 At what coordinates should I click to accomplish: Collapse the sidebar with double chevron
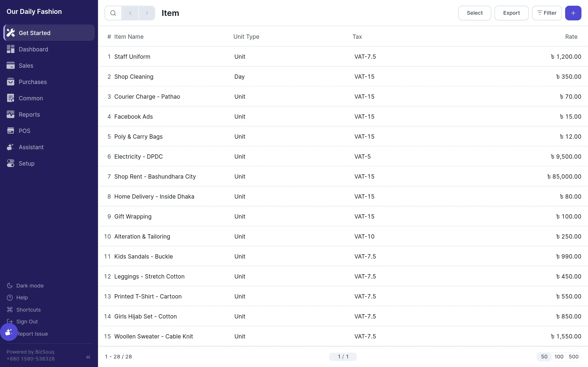pos(88,357)
